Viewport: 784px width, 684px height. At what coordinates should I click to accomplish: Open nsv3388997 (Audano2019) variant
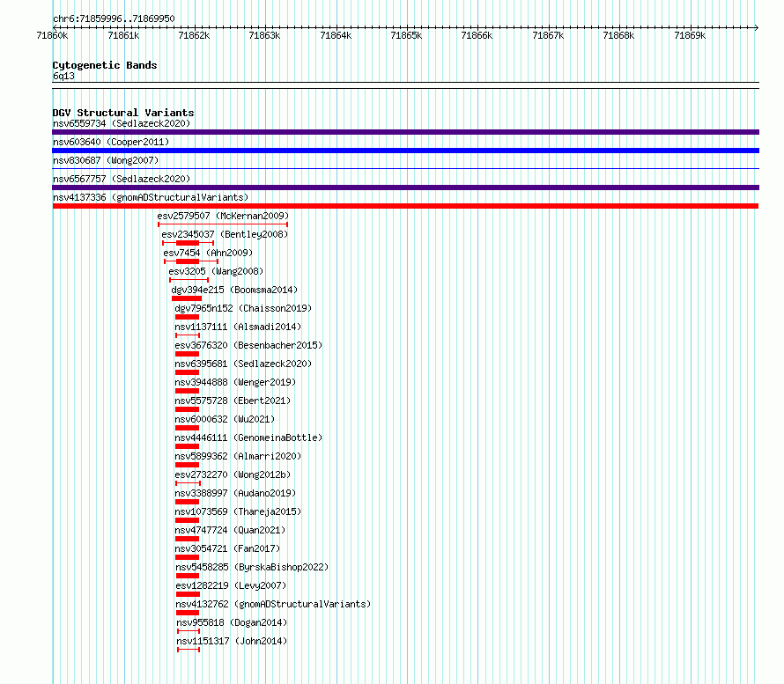coord(235,493)
